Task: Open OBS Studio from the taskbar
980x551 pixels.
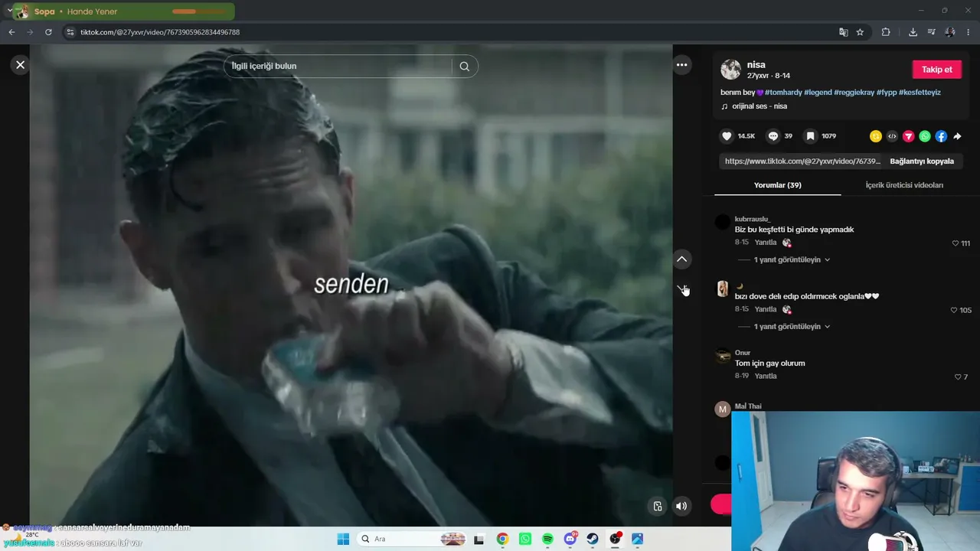Action: pos(615,539)
